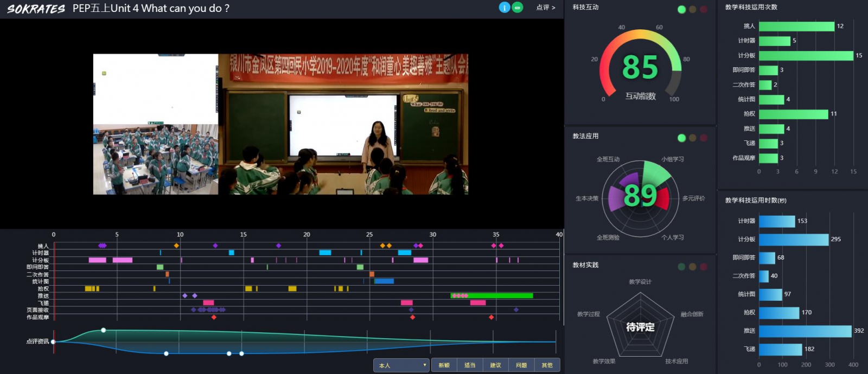Toggle the green indicator in 科技互动 panel
The height and width of the screenshot is (374, 868).
(681, 9)
